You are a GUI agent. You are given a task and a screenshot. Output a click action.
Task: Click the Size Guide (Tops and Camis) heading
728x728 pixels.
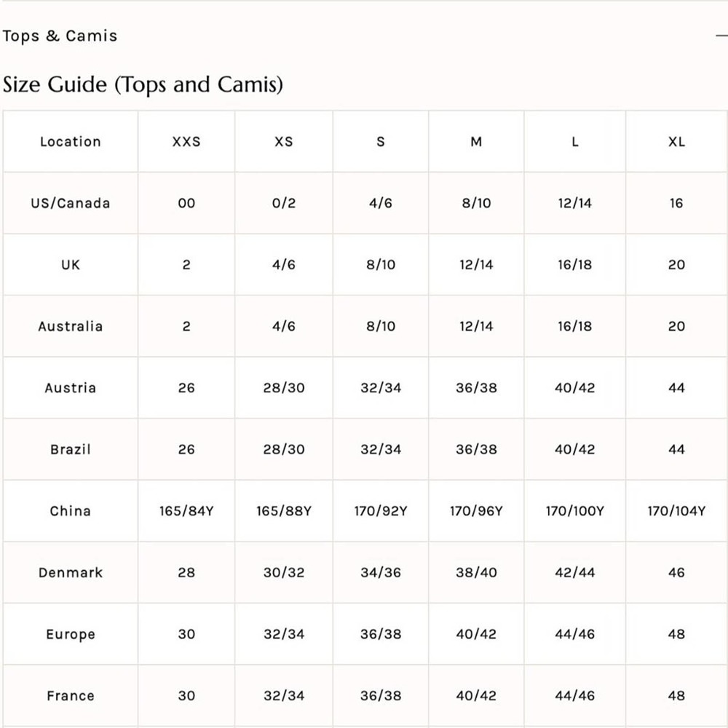click(143, 84)
